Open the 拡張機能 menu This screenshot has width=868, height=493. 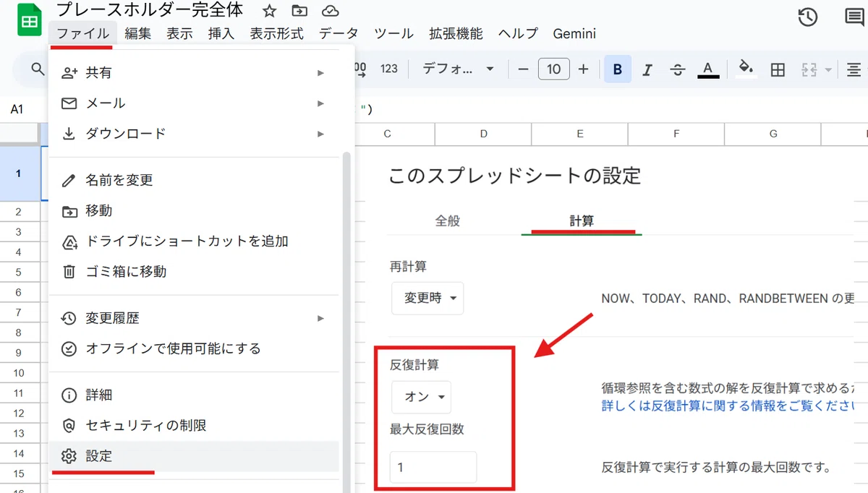point(456,33)
